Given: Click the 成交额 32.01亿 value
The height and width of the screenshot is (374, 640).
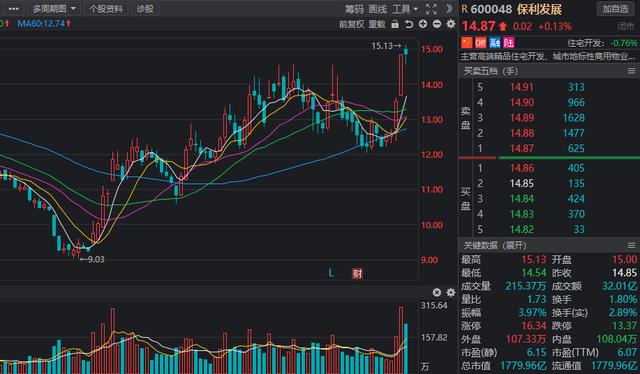Looking at the screenshot, I should [620, 286].
